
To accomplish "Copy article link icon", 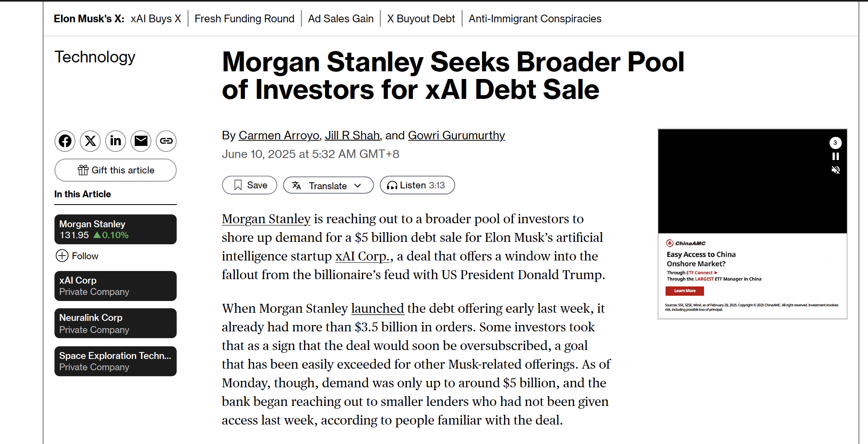I will [166, 141].
